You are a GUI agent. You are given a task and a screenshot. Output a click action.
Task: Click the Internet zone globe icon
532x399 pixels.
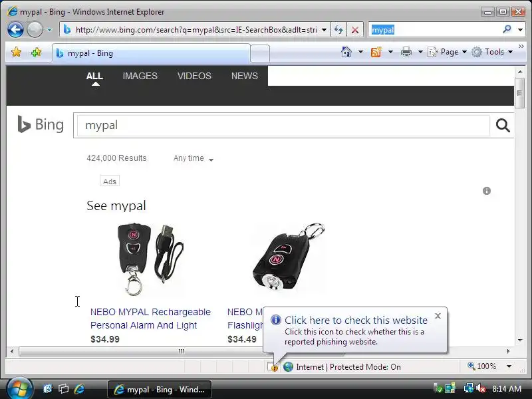(288, 367)
